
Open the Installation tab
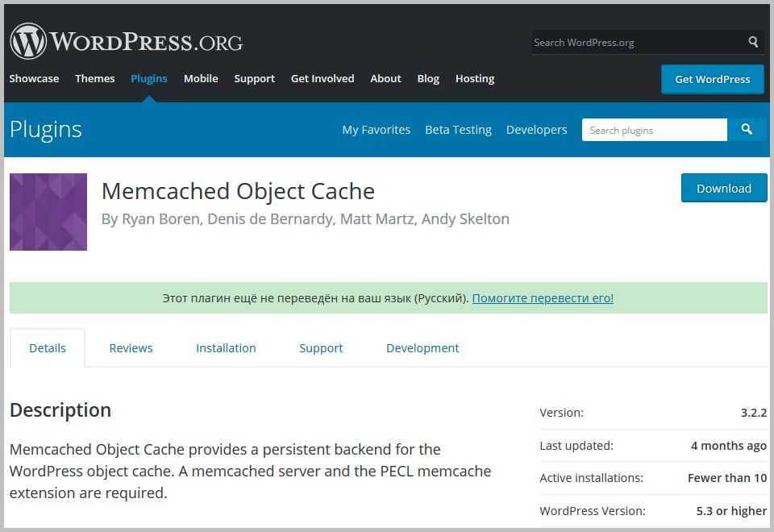pyautogui.click(x=226, y=348)
